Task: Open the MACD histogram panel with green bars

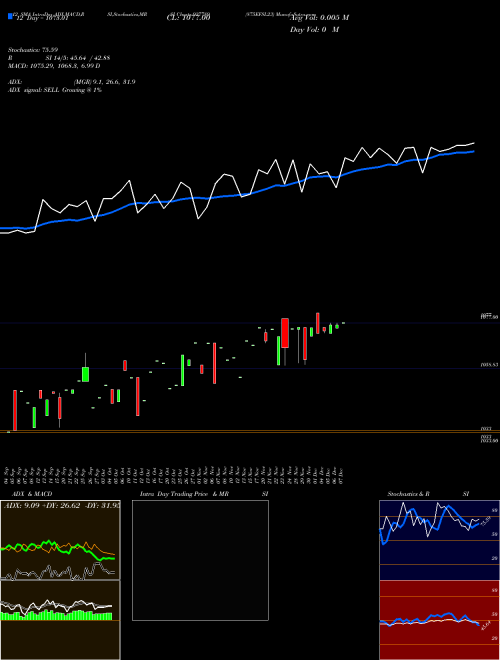Action: 60,620
